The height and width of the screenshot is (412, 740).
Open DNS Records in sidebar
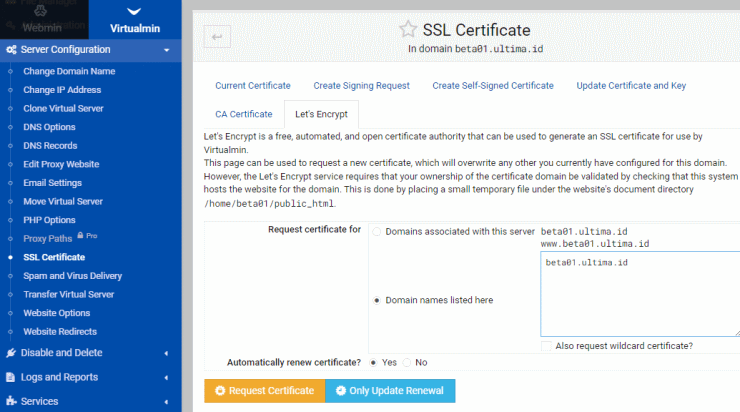[x=50, y=146]
